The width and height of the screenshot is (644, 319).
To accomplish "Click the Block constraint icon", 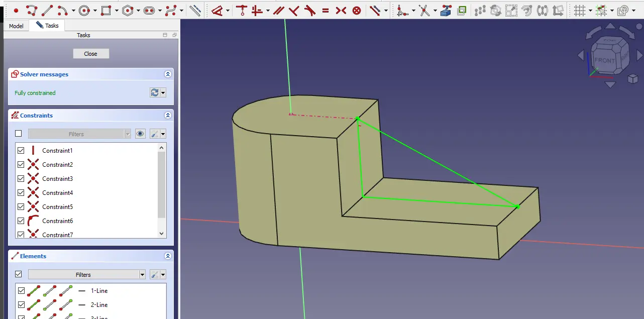I will pyautogui.click(x=357, y=10).
